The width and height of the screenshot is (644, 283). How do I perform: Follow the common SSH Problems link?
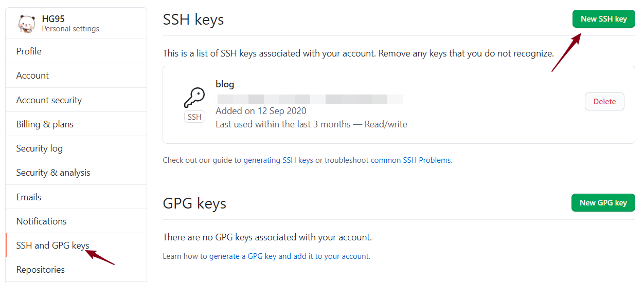pos(410,160)
